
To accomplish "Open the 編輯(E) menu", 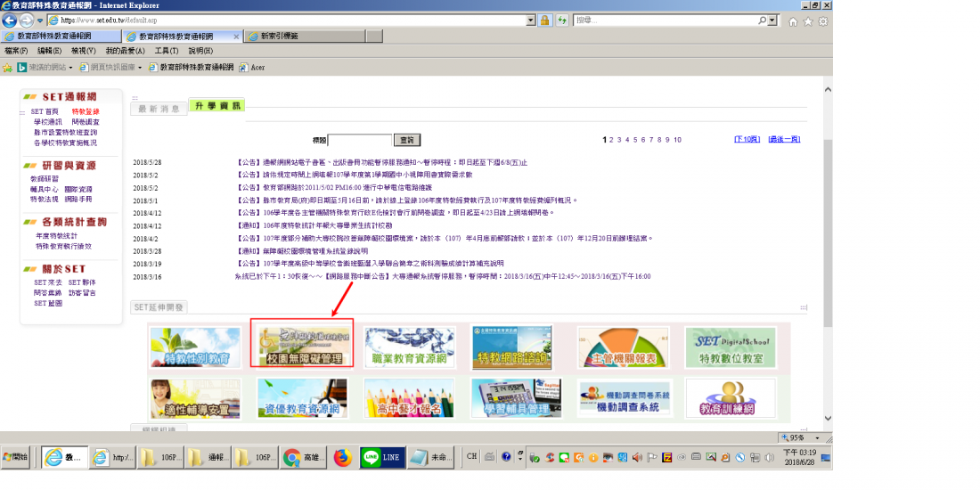I will tap(49, 51).
